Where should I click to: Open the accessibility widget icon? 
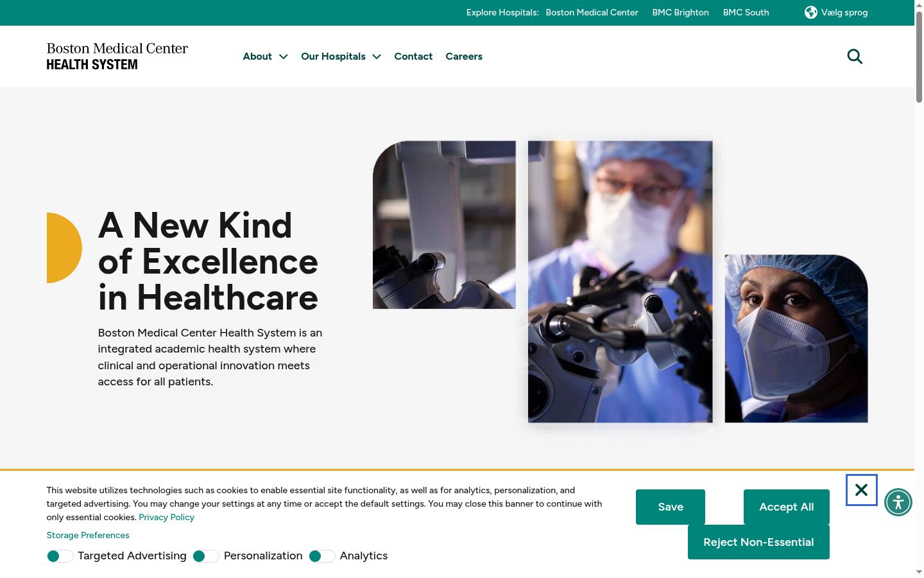898,502
